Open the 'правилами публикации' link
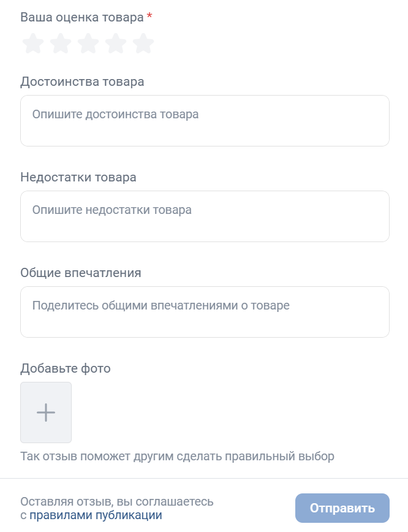 (x=96, y=515)
